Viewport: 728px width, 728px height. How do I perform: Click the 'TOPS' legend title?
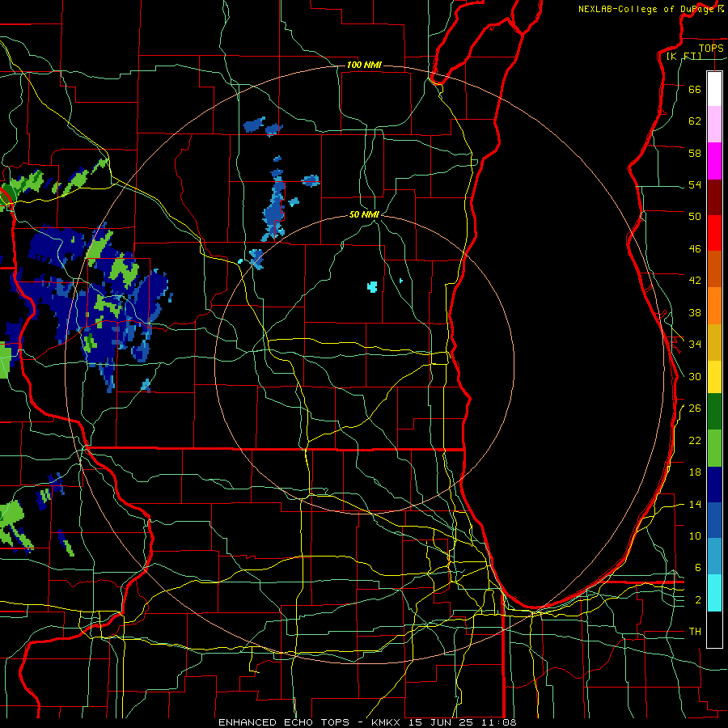711,48
